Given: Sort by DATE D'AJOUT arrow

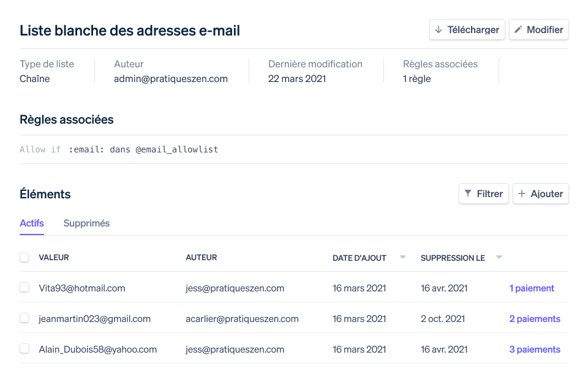Looking at the screenshot, I should 402,257.
